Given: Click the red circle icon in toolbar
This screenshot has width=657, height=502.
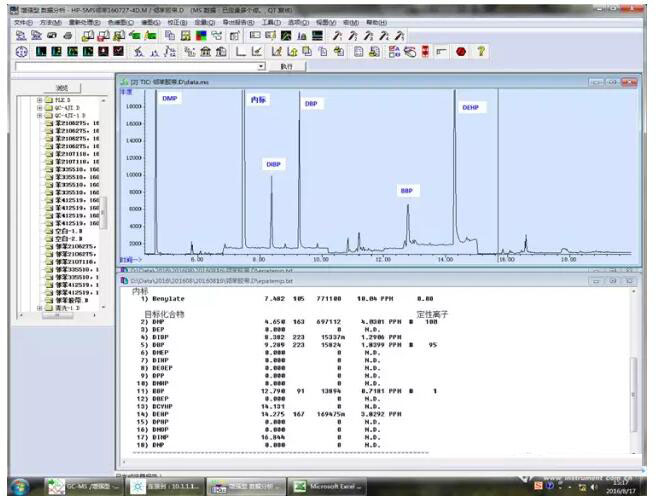Looking at the screenshot, I should point(461,51).
